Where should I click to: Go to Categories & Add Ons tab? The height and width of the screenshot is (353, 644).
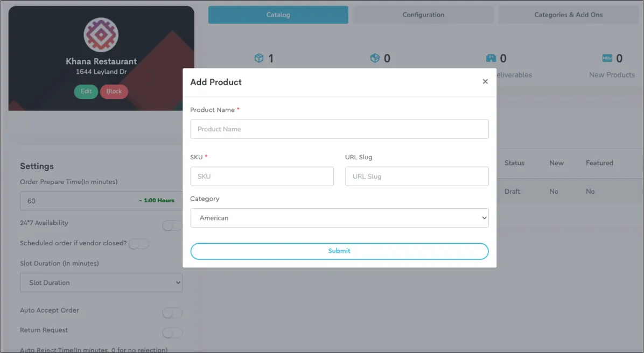[x=568, y=15]
